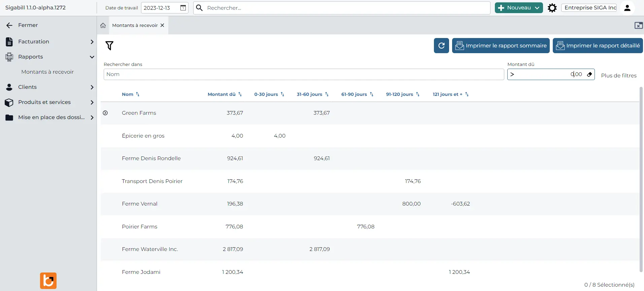Open the work date calendar picker
The image size is (644, 291).
click(183, 8)
